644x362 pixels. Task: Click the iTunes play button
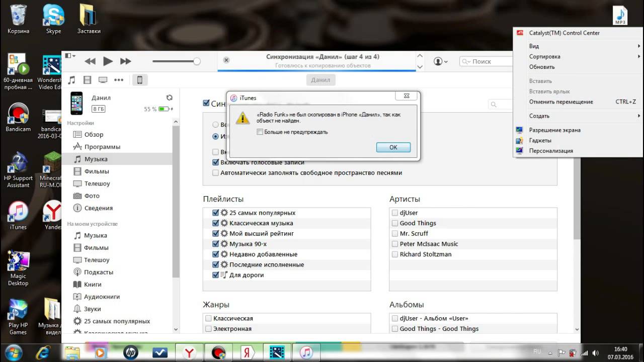pyautogui.click(x=108, y=61)
